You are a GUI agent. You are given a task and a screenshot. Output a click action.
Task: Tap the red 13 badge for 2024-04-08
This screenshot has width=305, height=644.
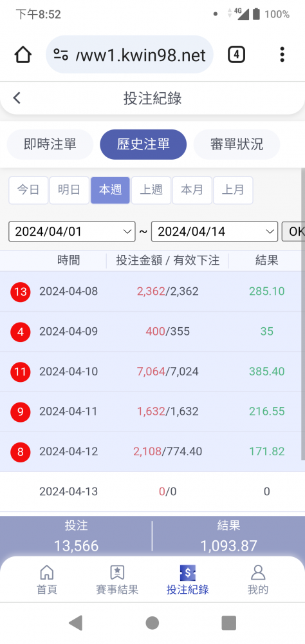(x=21, y=292)
